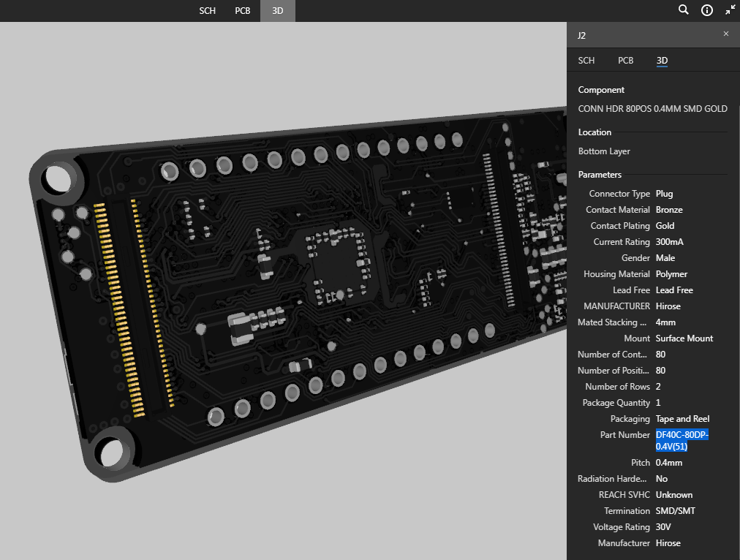This screenshot has height=560, width=740.
Task: Click the J2 panel title
Action: click(581, 35)
